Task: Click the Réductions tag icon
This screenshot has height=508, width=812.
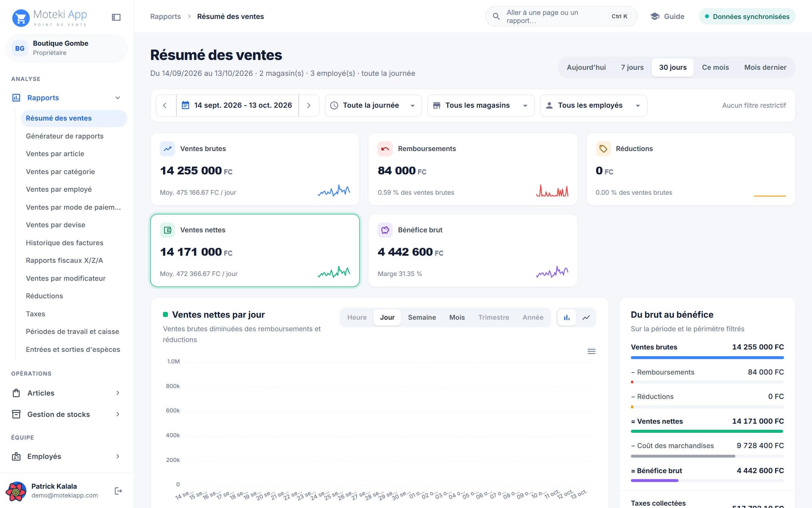Action: click(603, 149)
